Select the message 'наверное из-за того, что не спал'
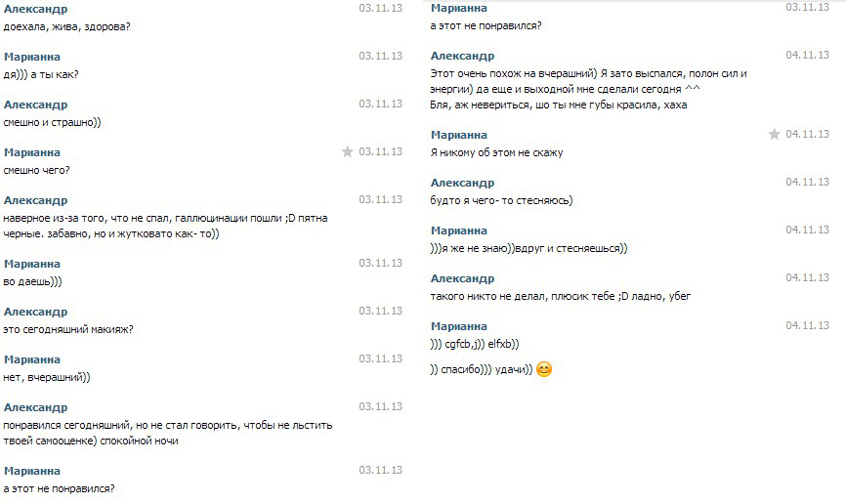The image size is (846, 504). coord(166,226)
